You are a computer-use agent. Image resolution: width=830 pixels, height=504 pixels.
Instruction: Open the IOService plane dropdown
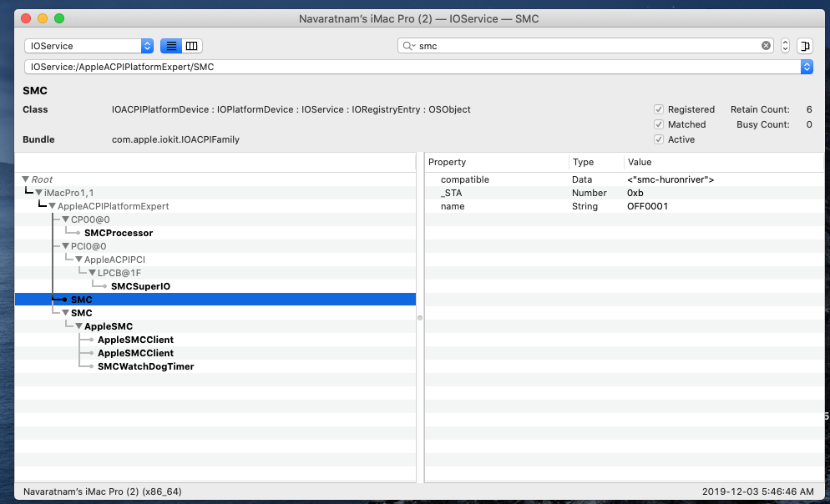click(89, 46)
